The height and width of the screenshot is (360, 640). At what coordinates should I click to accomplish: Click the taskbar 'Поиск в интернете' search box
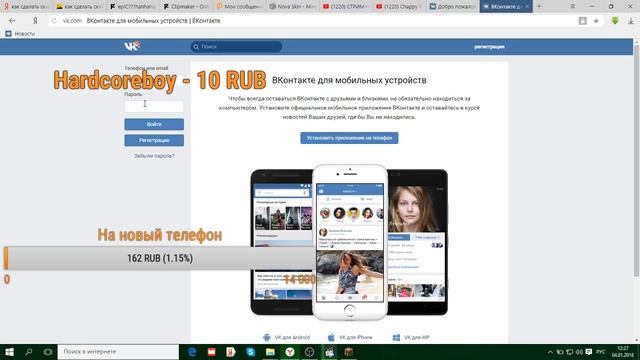click(x=118, y=352)
